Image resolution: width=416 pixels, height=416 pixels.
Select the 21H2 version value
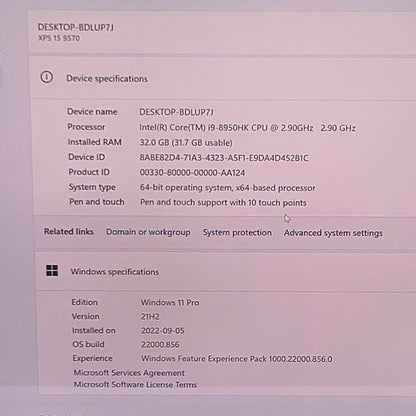point(150,316)
